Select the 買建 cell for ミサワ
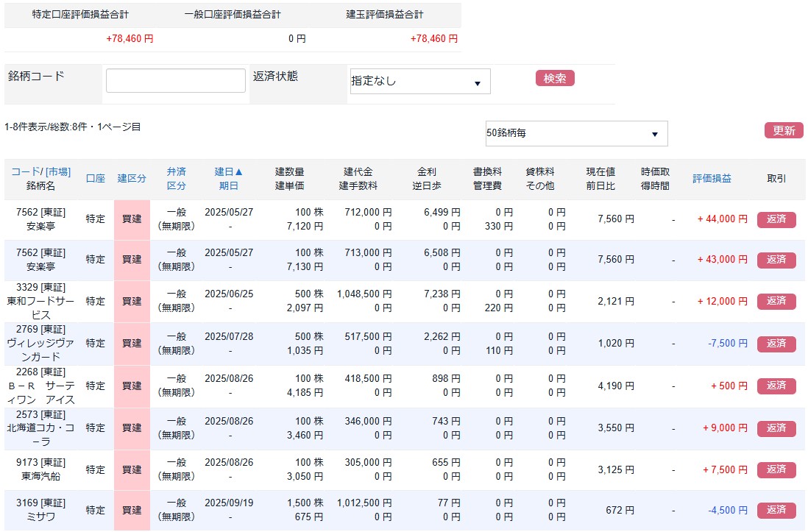The width and height of the screenshot is (808, 532). pos(132,511)
